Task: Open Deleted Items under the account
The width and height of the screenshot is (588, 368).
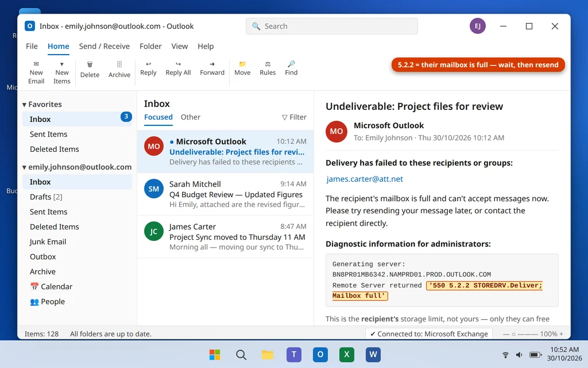Action: (77, 227)
